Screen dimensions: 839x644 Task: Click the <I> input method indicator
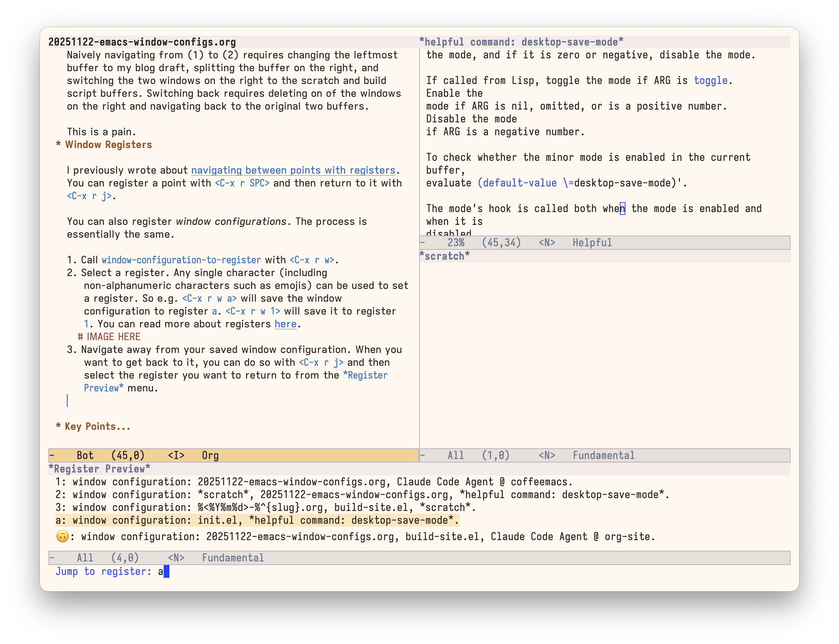click(176, 455)
